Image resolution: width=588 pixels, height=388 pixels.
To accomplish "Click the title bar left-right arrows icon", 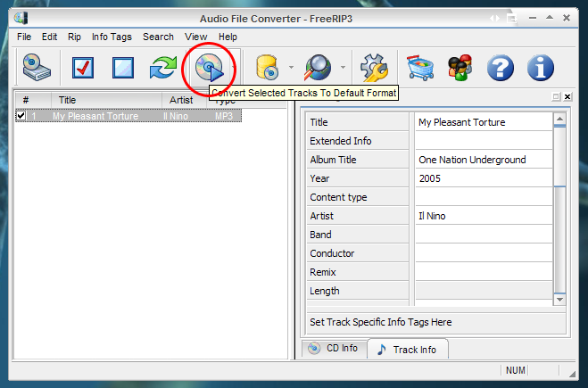I will click(x=494, y=18).
